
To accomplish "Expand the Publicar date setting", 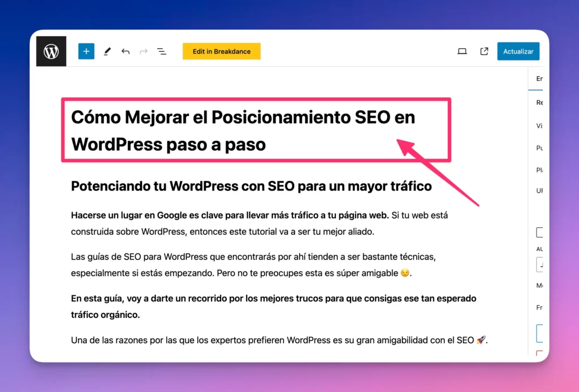I will 539,148.
